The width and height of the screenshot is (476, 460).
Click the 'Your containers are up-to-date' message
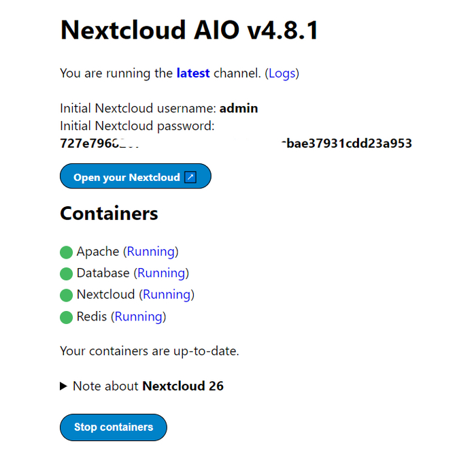[150, 352]
